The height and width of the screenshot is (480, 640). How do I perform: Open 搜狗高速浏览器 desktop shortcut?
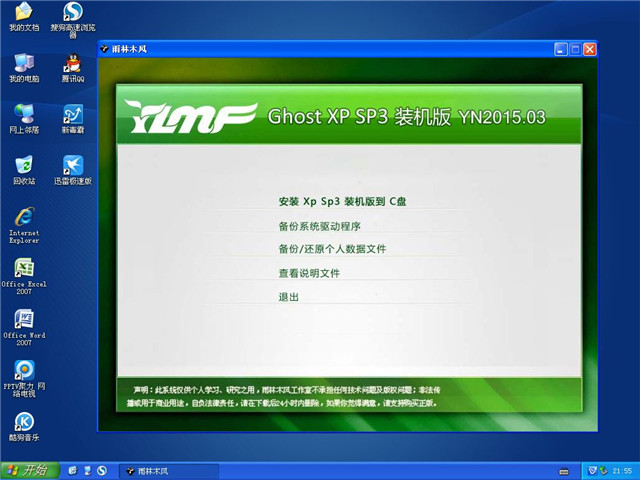72,13
